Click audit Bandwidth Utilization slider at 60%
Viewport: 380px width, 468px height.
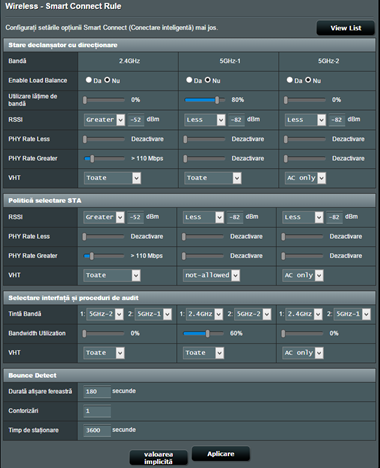pos(203,333)
